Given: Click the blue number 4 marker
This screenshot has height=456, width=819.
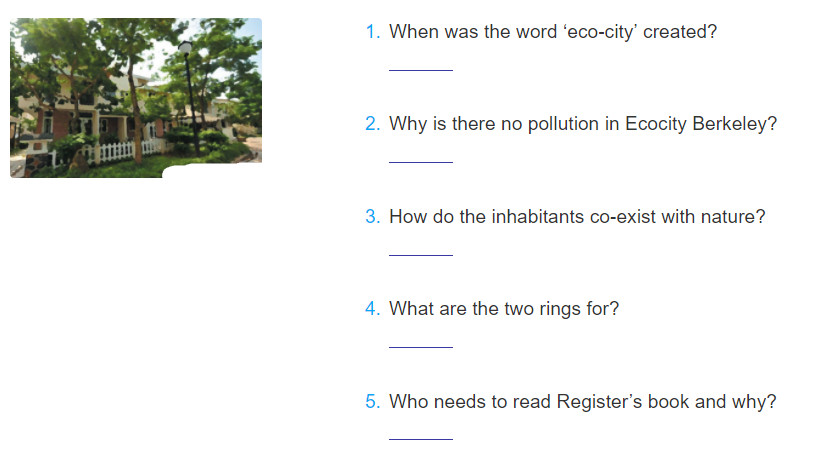Looking at the screenshot, I should (x=372, y=309).
